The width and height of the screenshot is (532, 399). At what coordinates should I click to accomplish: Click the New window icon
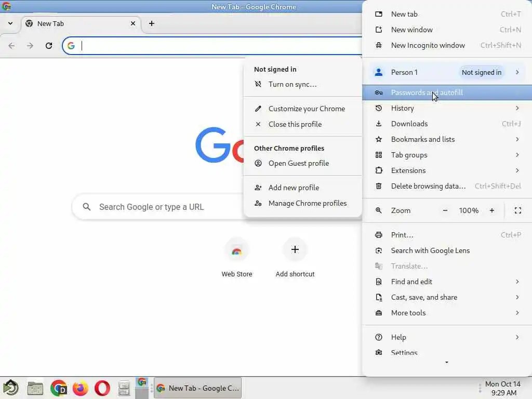[x=379, y=30]
